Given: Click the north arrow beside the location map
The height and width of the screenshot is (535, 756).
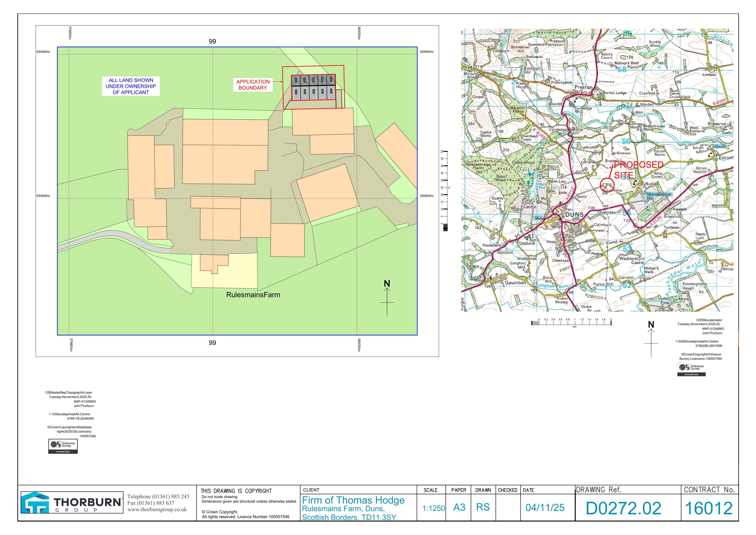Looking at the screenshot, I should pyautogui.click(x=651, y=339).
